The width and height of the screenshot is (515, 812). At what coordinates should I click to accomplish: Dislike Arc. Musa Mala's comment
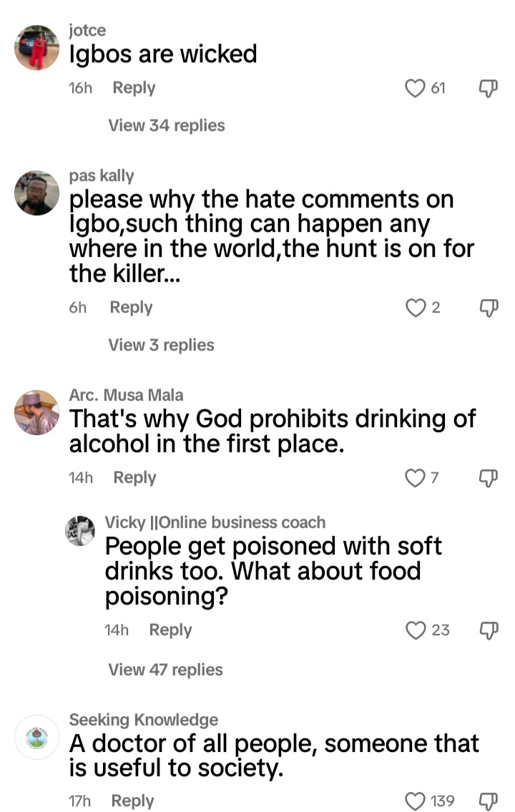point(487,478)
